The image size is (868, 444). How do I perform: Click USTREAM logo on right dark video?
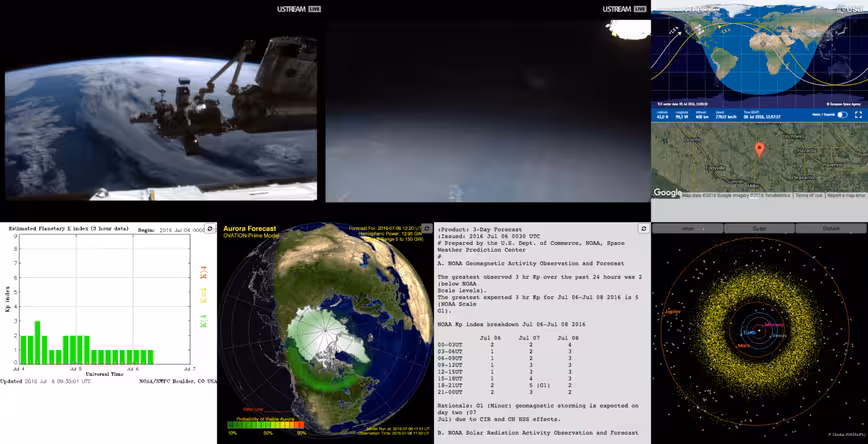[624, 9]
